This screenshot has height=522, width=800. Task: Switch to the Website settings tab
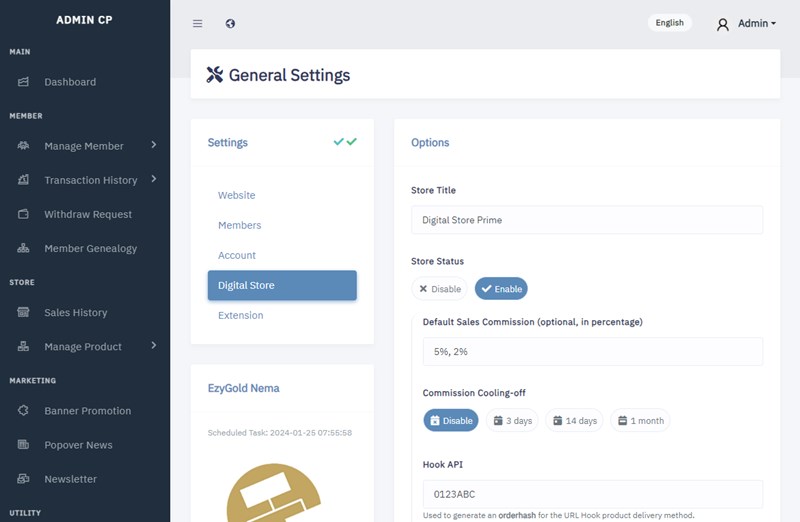click(x=237, y=195)
